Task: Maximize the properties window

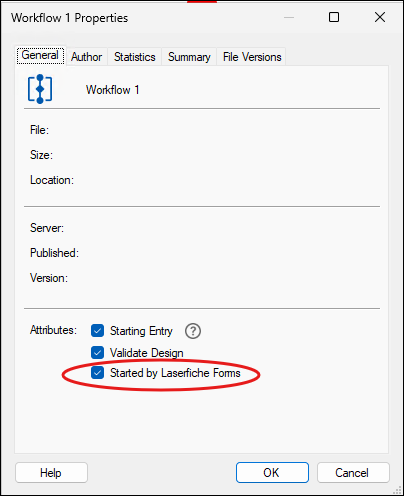Action: point(334,17)
